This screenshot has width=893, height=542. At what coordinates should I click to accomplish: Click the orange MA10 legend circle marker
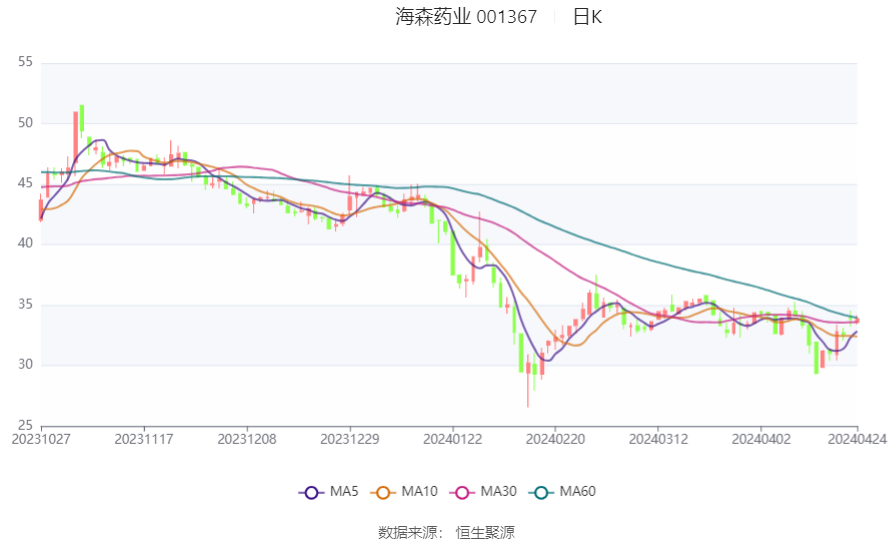pyautogui.click(x=383, y=492)
